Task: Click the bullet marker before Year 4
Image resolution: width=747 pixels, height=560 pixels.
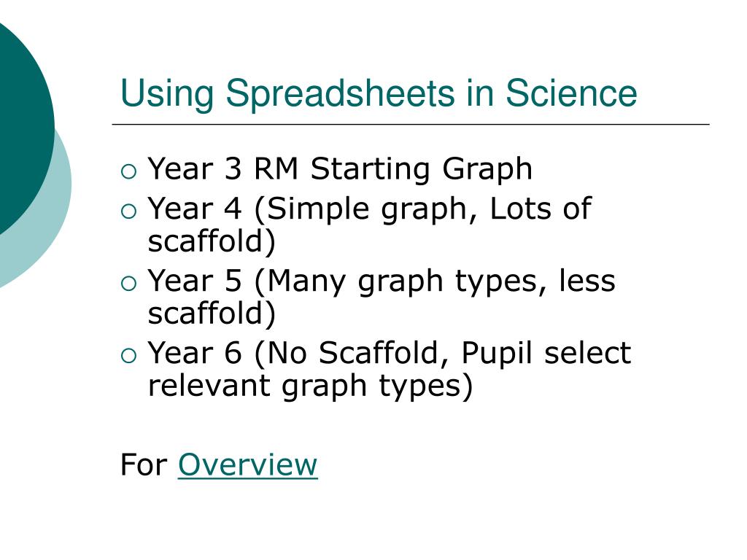Action: pyautogui.click(x=128, y=211)
